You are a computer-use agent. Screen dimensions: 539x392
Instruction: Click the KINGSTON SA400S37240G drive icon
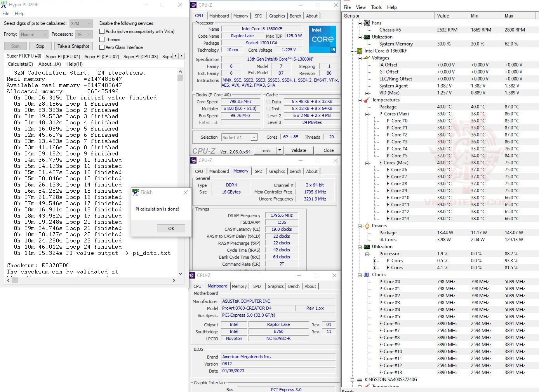360,380
